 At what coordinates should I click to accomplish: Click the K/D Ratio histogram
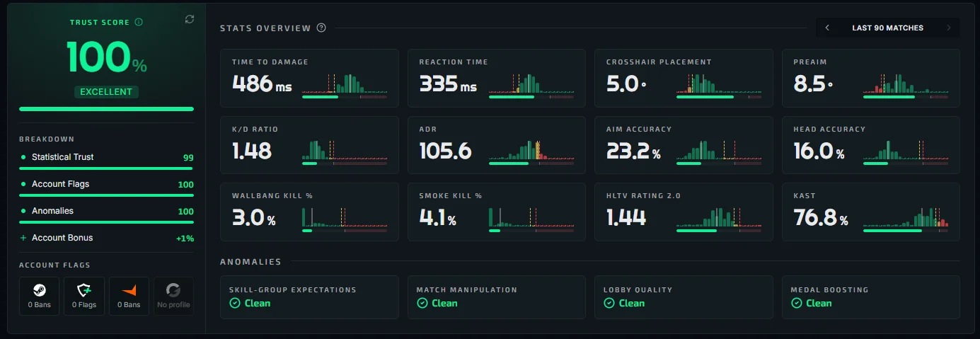[345, 149]
